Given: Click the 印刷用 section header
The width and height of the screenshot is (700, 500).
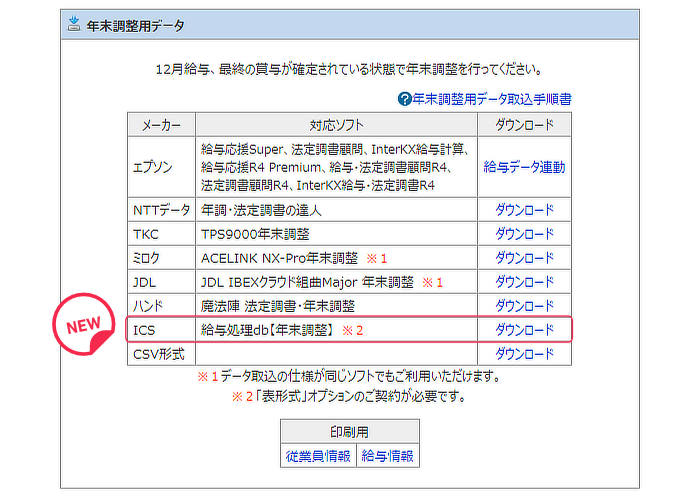Looking at the screenshot, I should click(x=349, y=432).
